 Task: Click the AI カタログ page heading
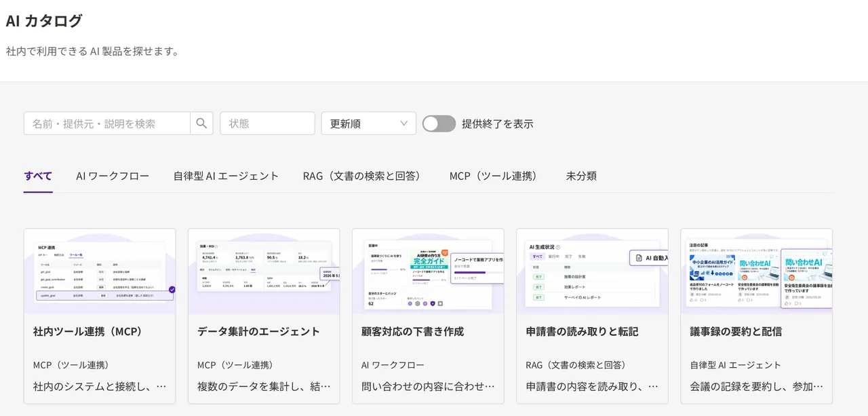point(44,21)
